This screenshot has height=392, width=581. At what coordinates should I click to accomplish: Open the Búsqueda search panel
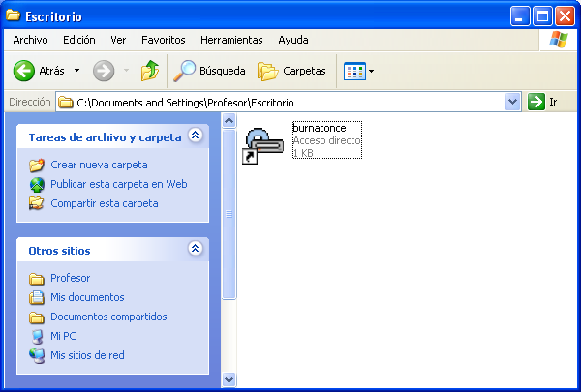click(208, 71)
